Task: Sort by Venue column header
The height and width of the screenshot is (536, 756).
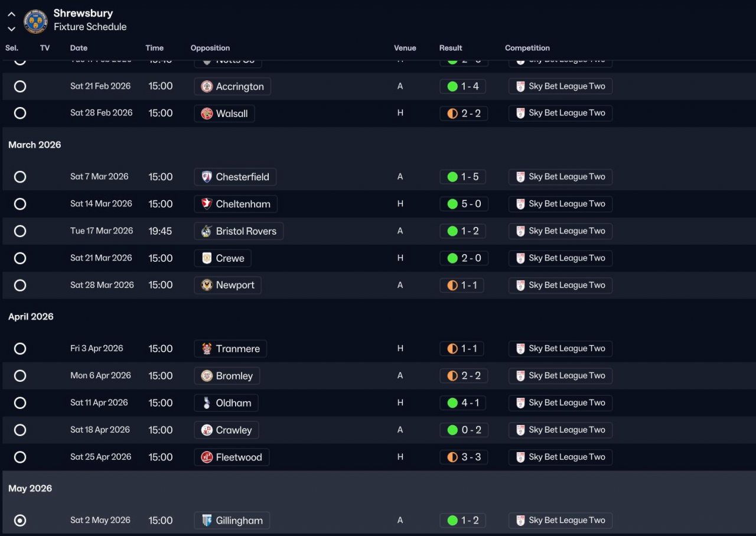Action: tap(405, 48)
